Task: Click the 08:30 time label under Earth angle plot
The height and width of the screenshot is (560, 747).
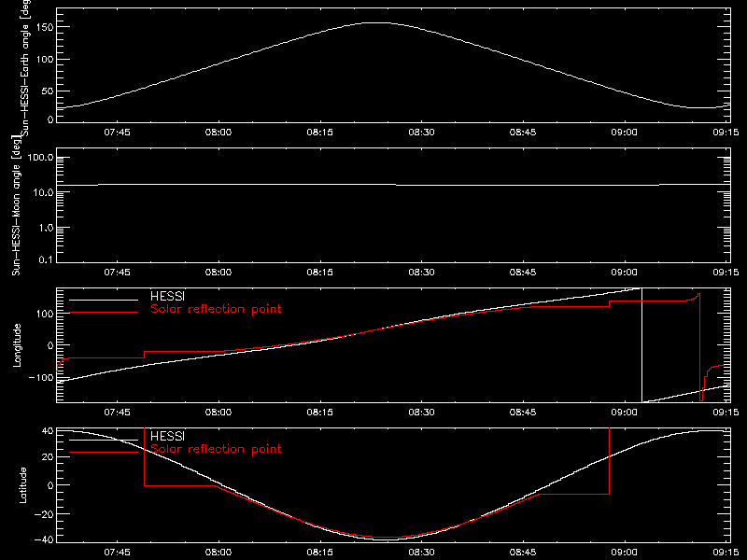Action: point(422,132)
